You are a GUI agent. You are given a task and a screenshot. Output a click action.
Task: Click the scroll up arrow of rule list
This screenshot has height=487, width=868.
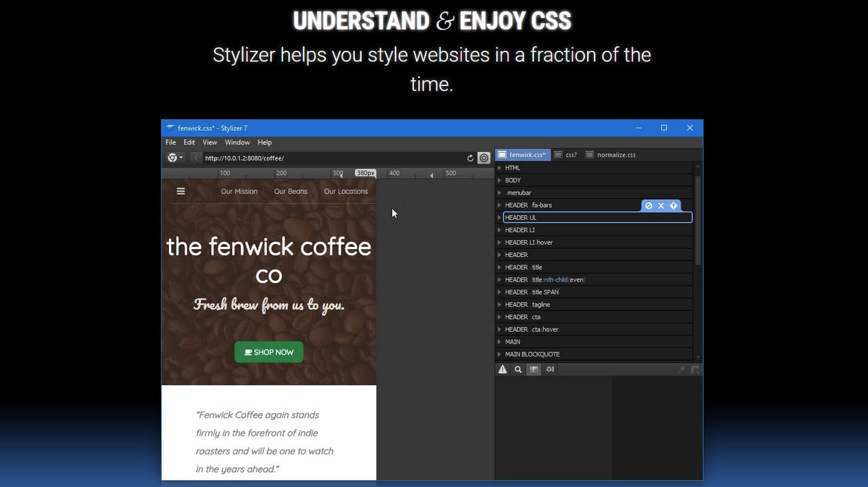tap(698, 166)
